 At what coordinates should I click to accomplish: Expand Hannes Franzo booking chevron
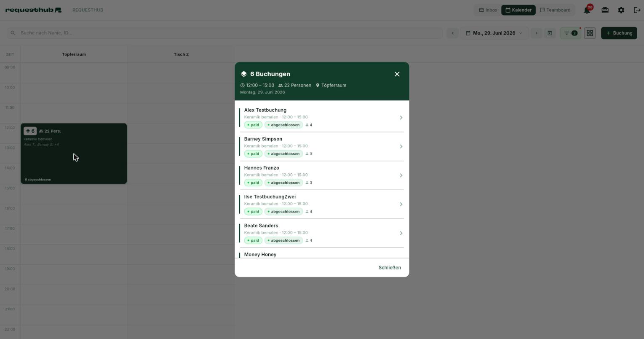tap(401, 175)
